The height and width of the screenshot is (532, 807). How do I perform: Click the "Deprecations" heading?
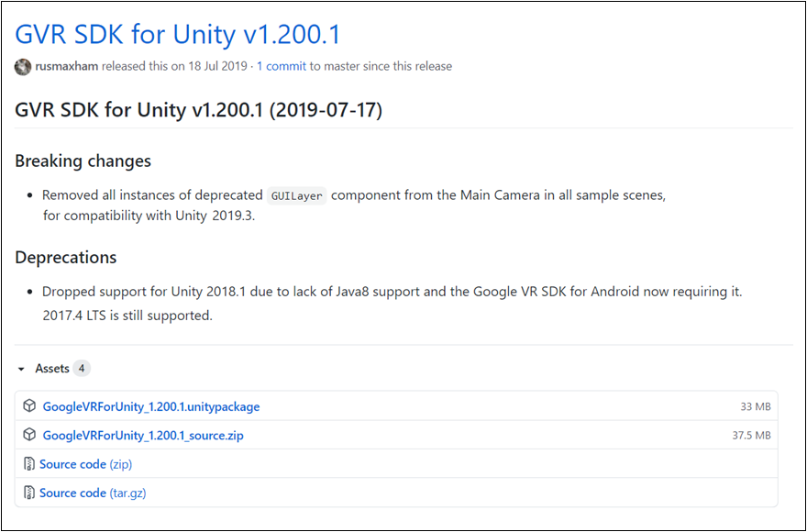click(66, 257)
